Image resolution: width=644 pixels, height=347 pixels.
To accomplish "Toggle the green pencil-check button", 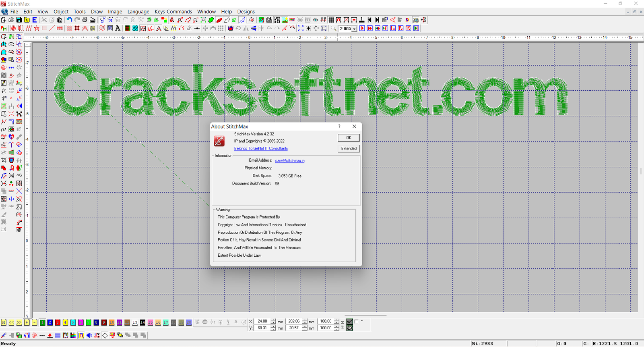I will coord(350,321).
